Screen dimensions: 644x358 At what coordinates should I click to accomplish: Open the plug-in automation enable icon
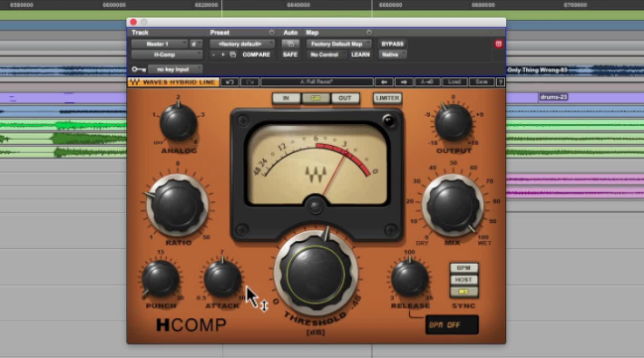coord(290,44)
